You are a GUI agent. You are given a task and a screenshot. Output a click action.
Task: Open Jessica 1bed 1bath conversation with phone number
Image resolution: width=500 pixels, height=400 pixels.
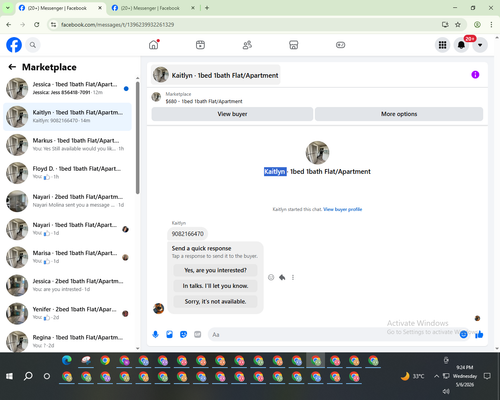coord(67,89)
